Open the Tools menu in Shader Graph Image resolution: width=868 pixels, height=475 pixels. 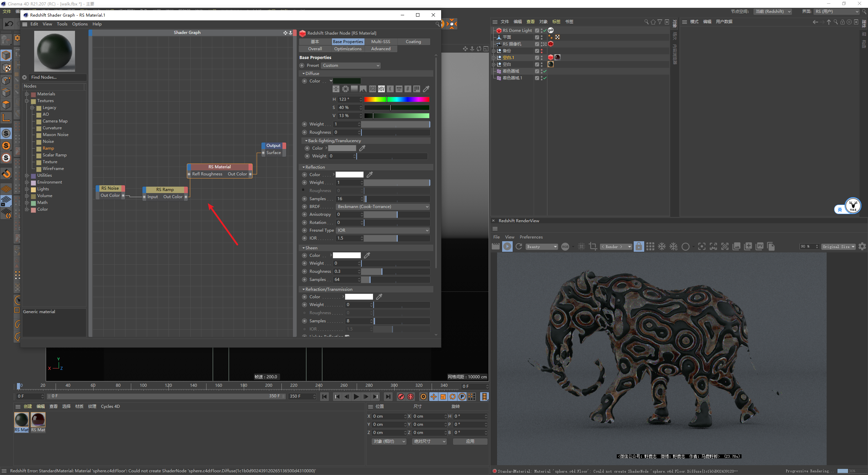pyautogui.click(x=62, y=24)
